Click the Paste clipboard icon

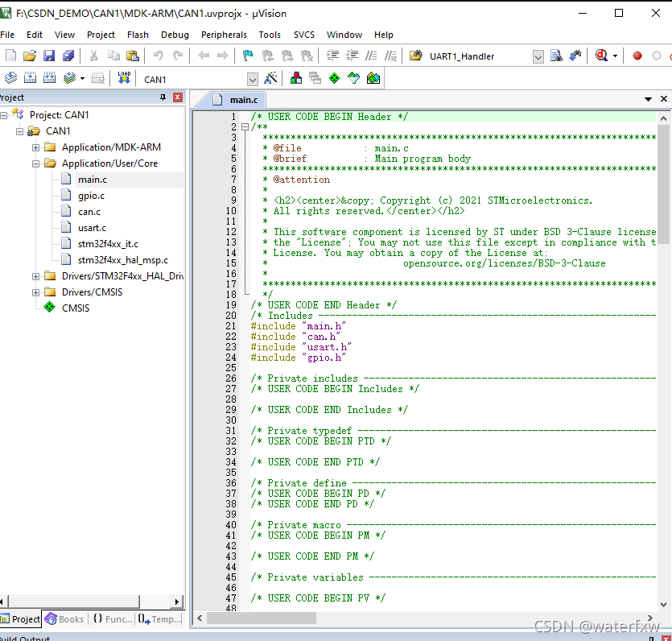click(133, 56)
